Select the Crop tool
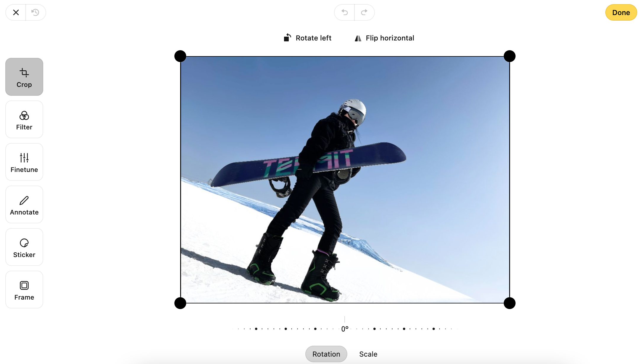Screen dimensions: 642x364 24,77
